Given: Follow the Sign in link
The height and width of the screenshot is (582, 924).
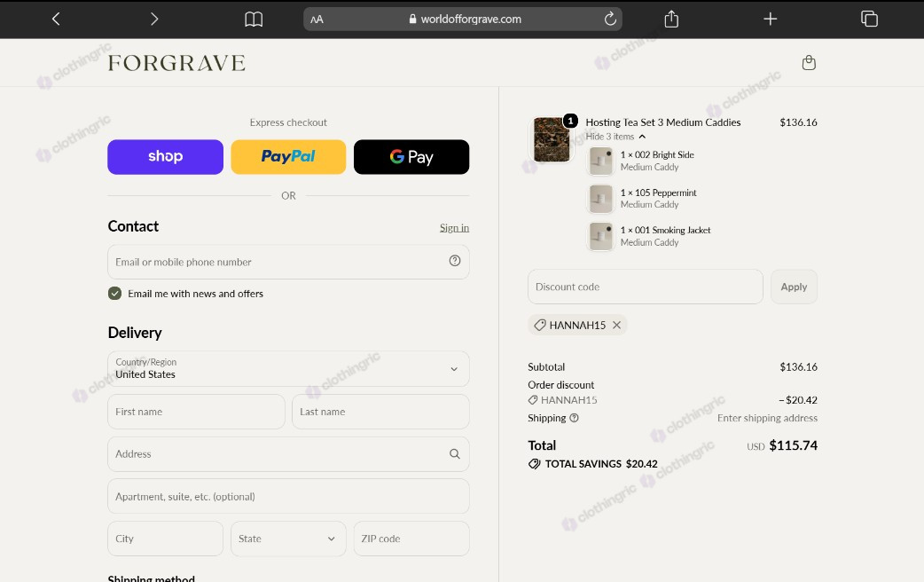Looking at the screenshot, I should tap(454, 228).
